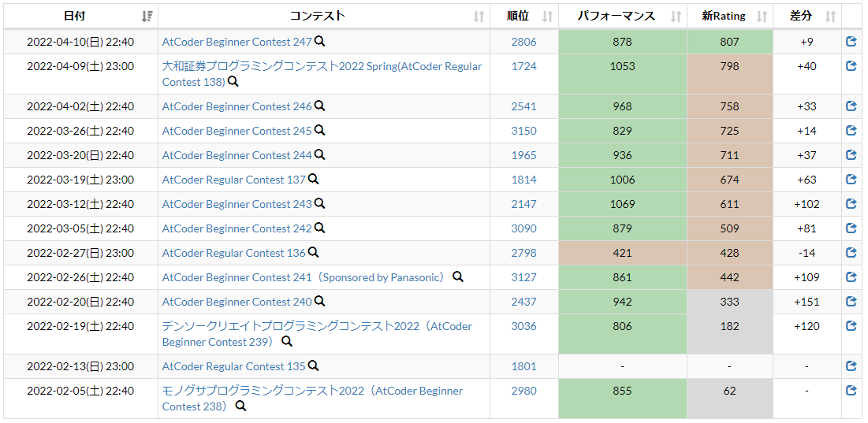Click the share icon in the ABC 240 row
The width and height of the screenshot is (868, 423).
(851, 302)
